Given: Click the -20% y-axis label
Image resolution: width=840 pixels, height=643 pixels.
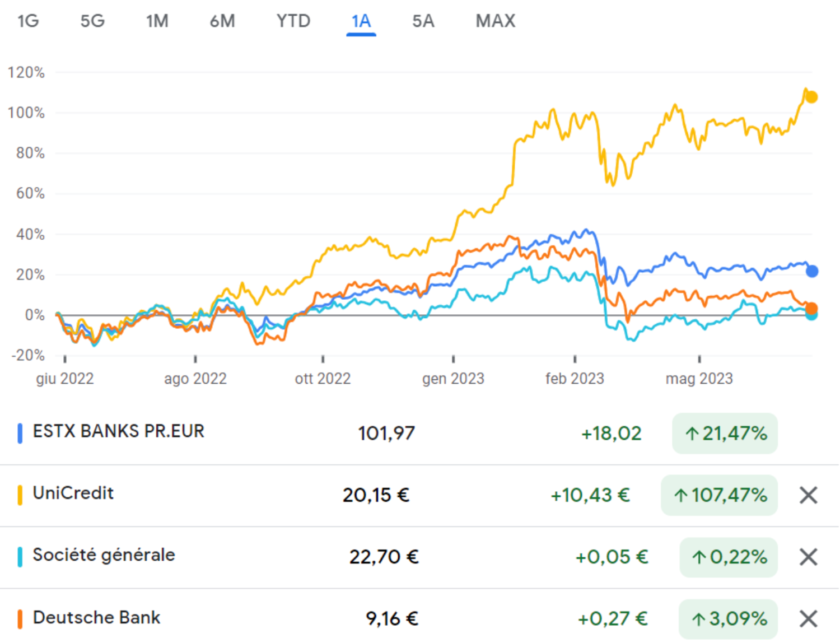Looking at the screenshot, I should point(28,355).
